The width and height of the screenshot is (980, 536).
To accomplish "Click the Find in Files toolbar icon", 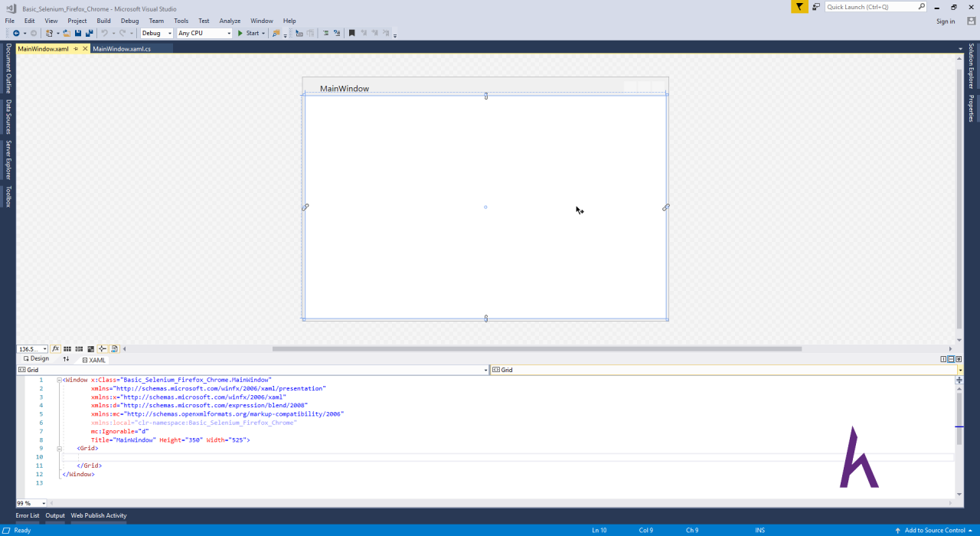I will [x=276, y=33].
